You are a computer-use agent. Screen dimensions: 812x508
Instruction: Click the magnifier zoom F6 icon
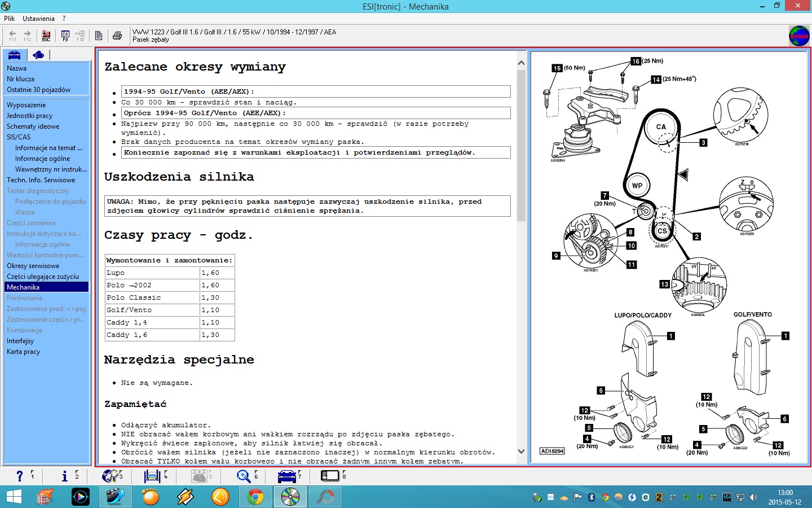244,476
